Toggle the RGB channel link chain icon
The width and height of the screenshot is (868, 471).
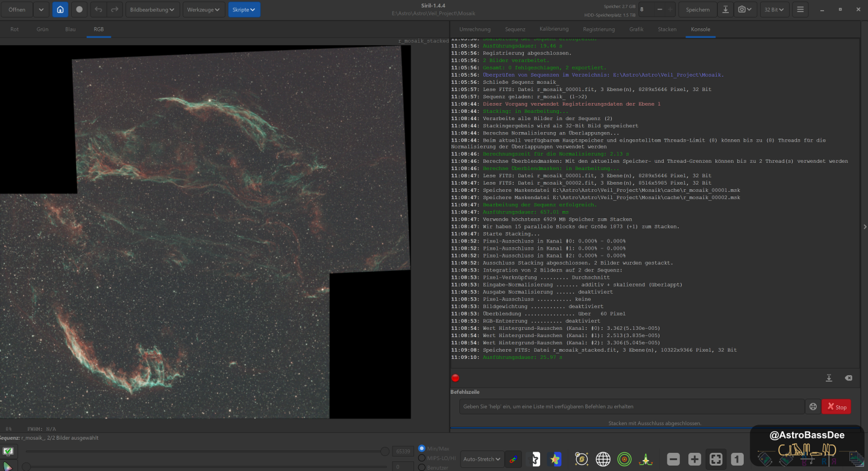pyautogui.click(x=513, y=460)
